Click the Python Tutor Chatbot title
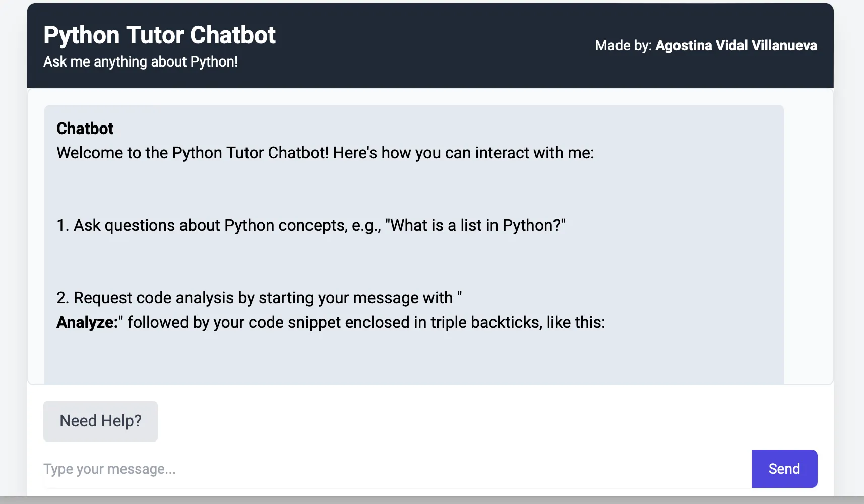864x504 pixels. pos(159,35)
